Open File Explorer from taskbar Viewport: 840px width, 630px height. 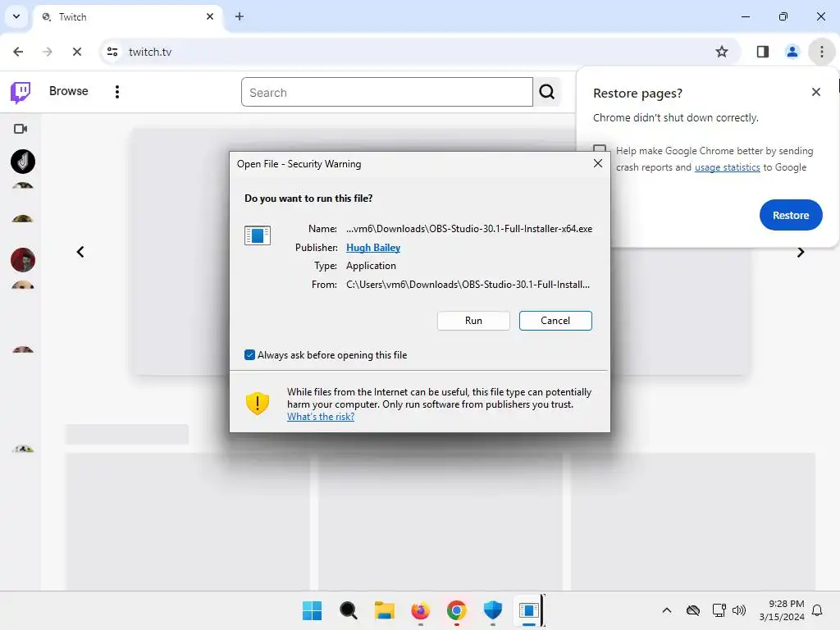pos(385,610)
